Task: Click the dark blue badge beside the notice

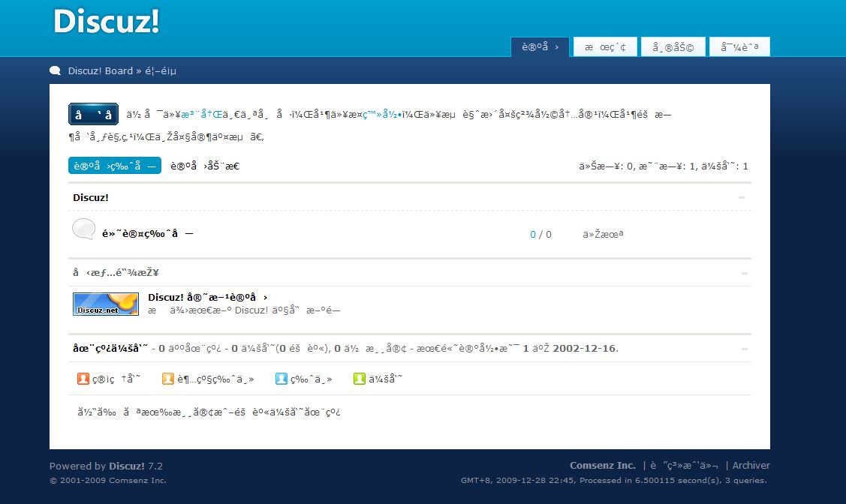Action: 93,114
